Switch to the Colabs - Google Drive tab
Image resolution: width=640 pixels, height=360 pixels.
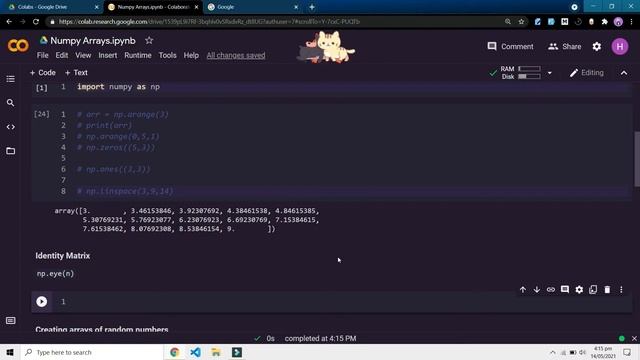point(52,7)
